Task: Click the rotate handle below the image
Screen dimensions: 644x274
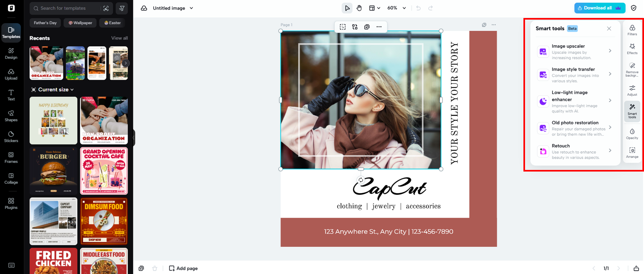Action: coord(361,180)
